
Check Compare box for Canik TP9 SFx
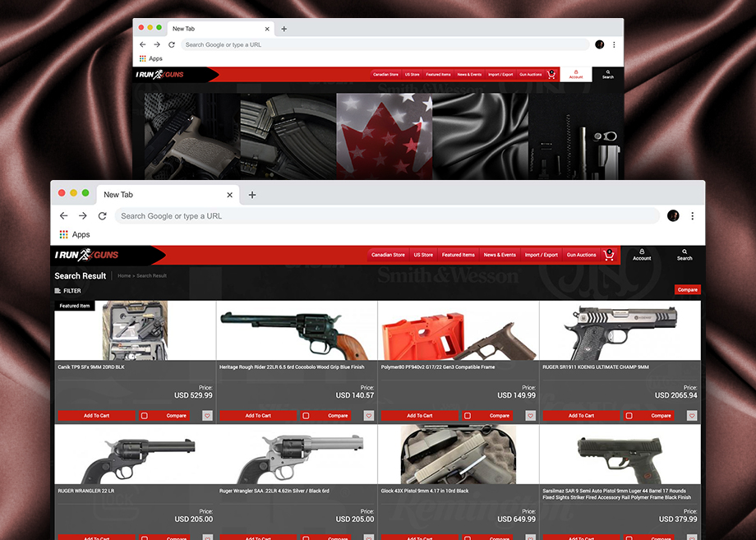145,416
